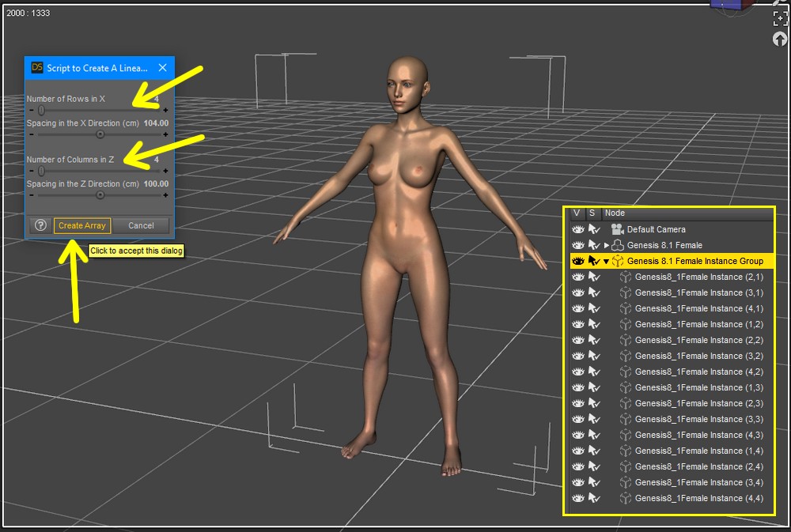Toggle visibility of Genesis 8.1 Female Instance Group
791x532 pixels.
tap(578, 261)
